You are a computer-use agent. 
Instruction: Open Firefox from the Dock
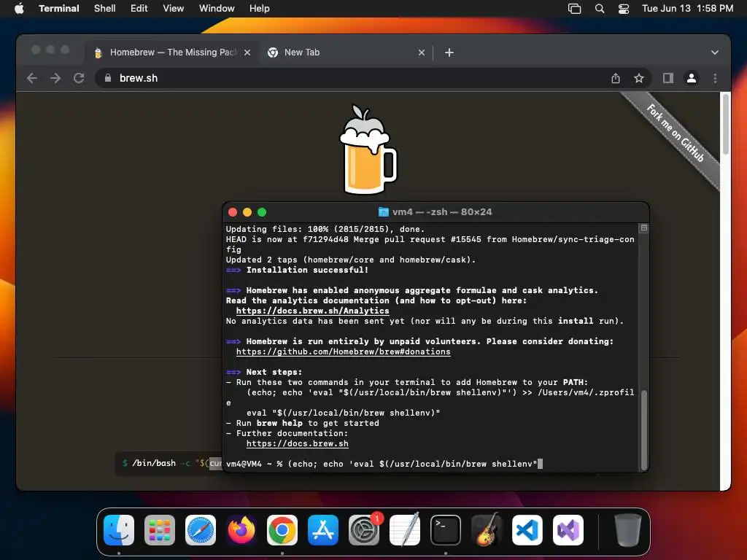click(x=241, y=530)
